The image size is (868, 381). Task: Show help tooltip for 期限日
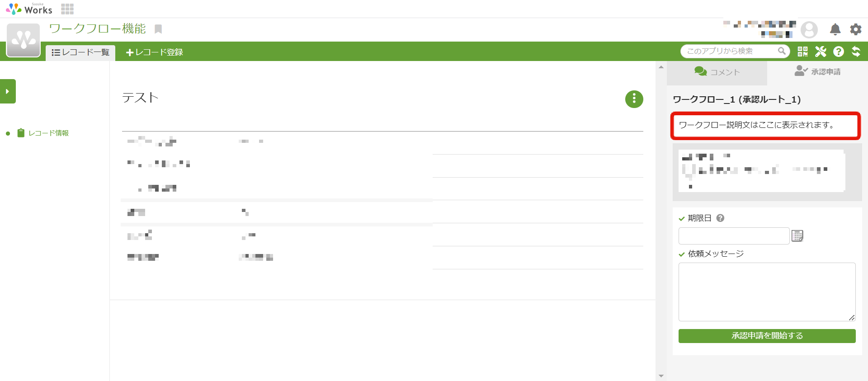click(x=721, y=218)
